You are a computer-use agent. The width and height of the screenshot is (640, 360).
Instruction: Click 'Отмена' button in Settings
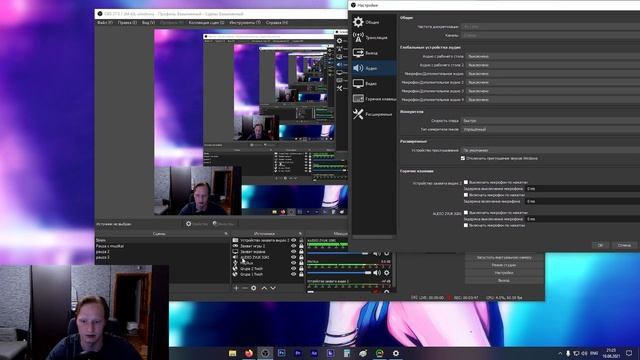[x=624, y=245]
